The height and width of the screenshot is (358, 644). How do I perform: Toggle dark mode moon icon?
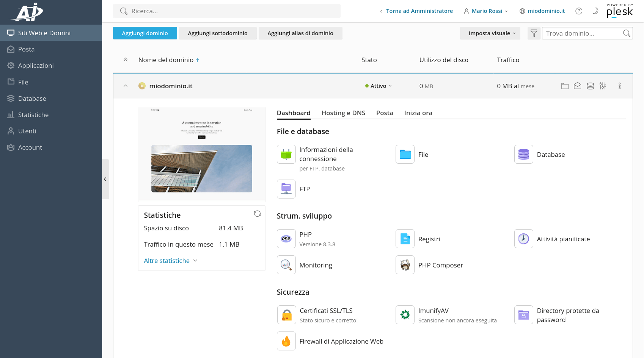pos(595,11)
